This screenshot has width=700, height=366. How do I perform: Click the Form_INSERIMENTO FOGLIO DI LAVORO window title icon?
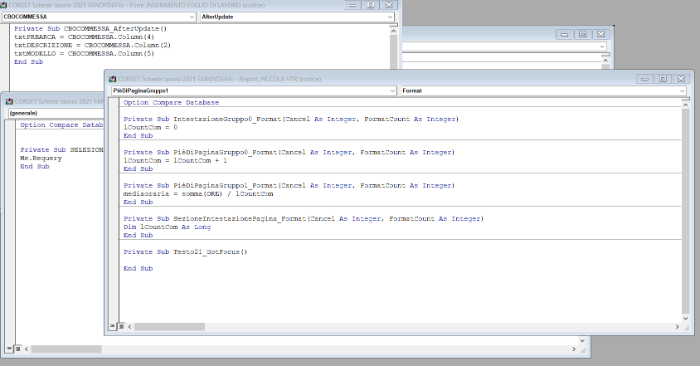coord(4,5)
